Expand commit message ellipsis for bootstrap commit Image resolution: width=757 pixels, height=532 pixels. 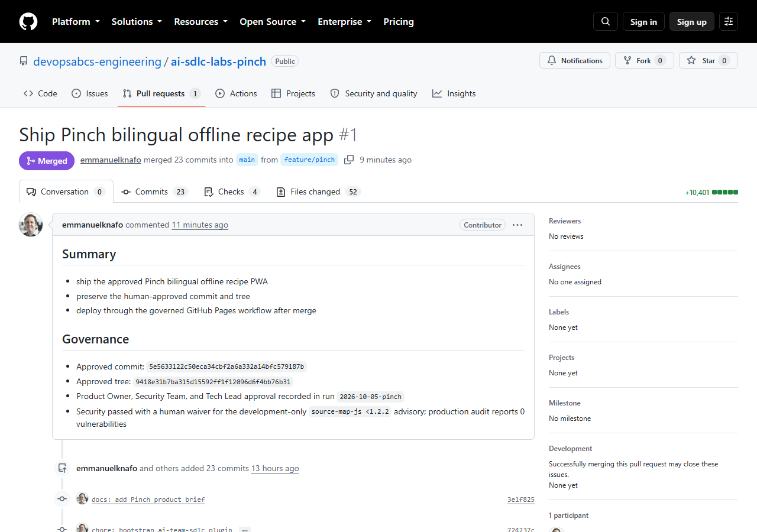[x=245, y=530]
